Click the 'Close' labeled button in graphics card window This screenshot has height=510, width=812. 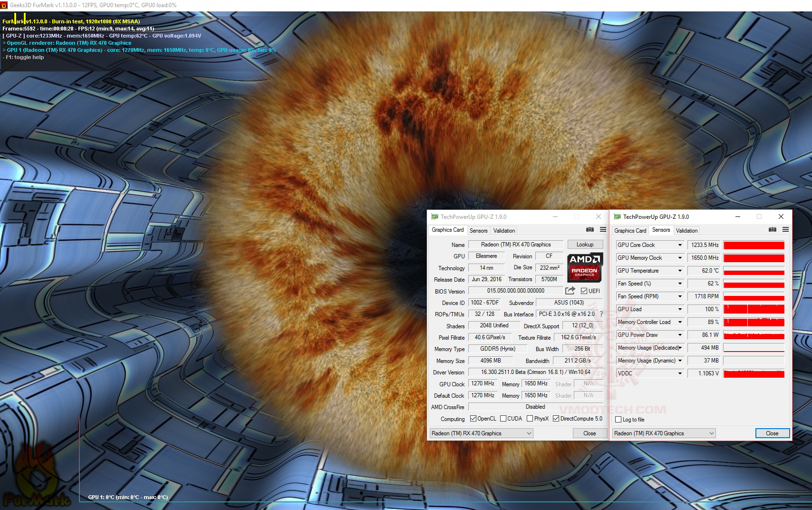pyautogui.click(x=590, y=433)
